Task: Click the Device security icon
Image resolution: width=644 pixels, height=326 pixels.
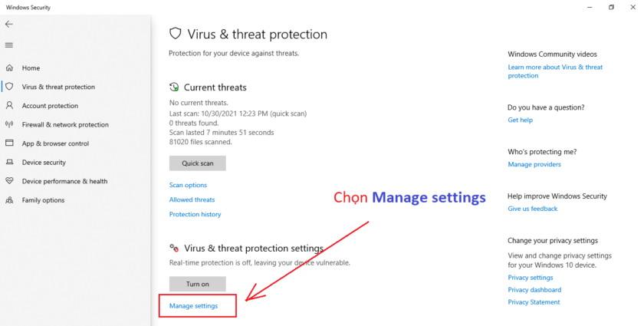Action: [10, 163]
